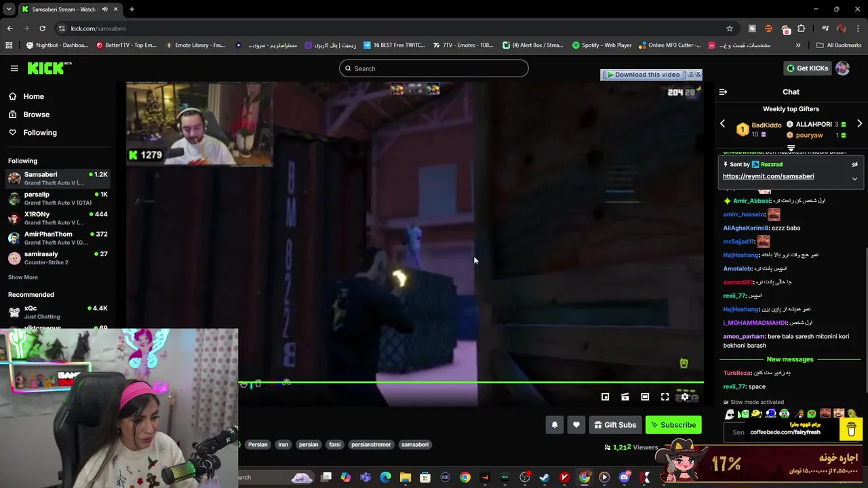This screenshot has width=868, height=488.
Task: Jump to New messages in chat
Action: (790, 359)
